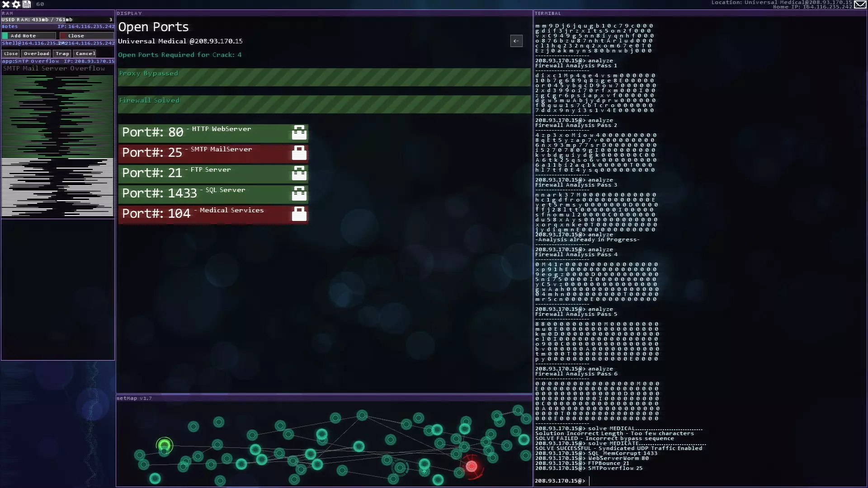Select the red highlighted netMap node
Image resolution: width=868 pixels, height=488 pixels.
coord(472,466)
